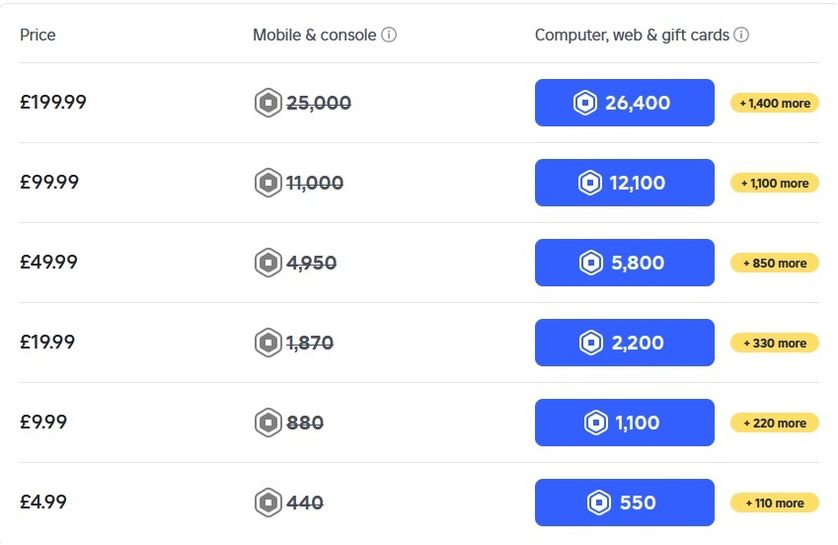This screenshot has width=838, height=545.
Task: Click the grey Robux icon beside 1,870
Action: coord(268,342)
